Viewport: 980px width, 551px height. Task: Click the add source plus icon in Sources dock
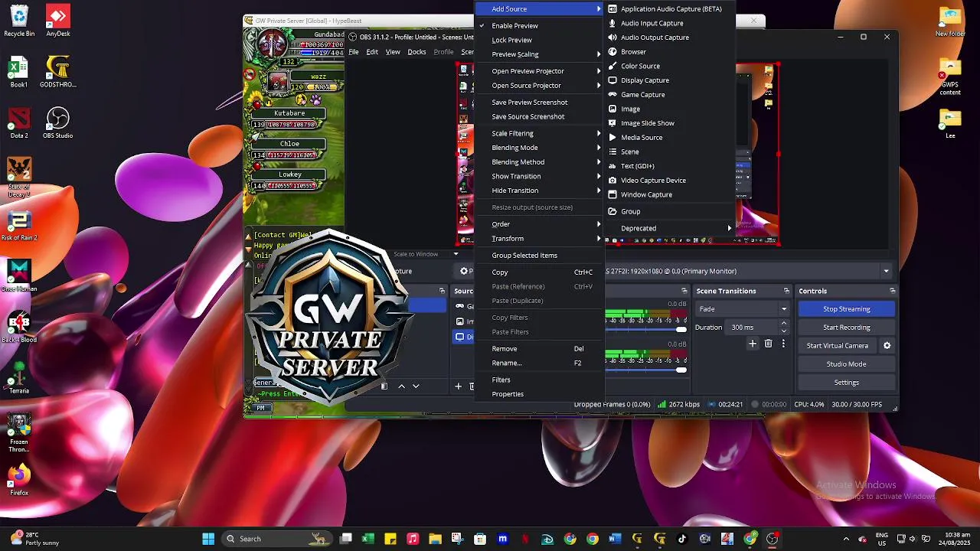[458, 386]
